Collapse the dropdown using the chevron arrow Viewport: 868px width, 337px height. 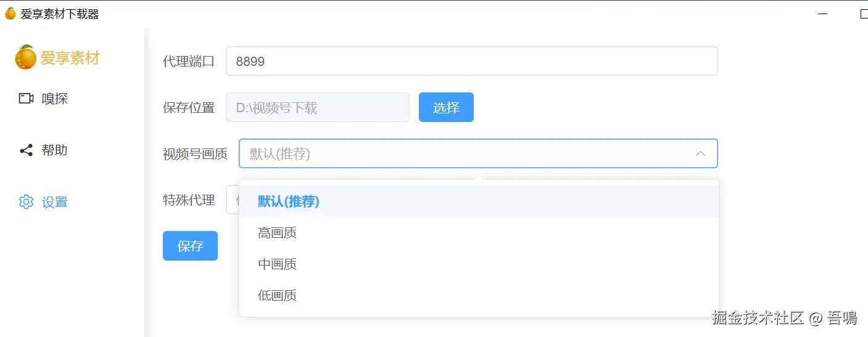(700, 154)
